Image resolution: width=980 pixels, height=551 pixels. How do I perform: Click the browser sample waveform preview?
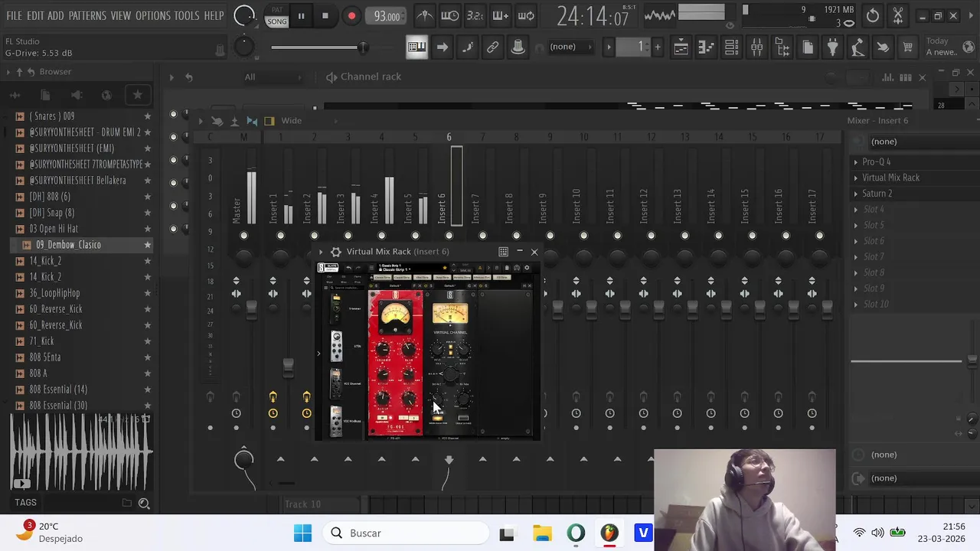click(80, 452)
